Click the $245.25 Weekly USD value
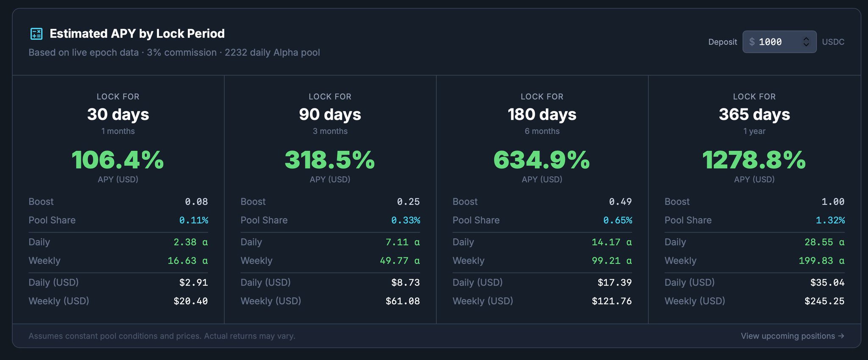Screen dimensions: 868x360 824,301
